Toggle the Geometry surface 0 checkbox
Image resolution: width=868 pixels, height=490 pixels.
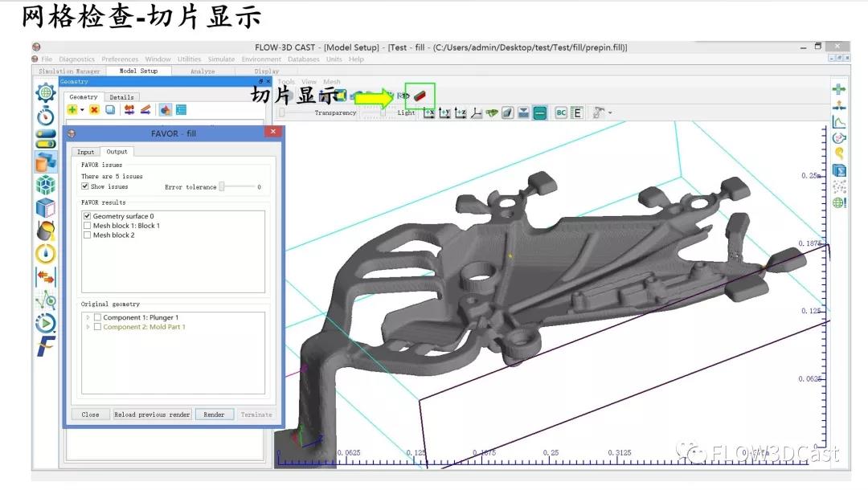click(x=88, y=216)
